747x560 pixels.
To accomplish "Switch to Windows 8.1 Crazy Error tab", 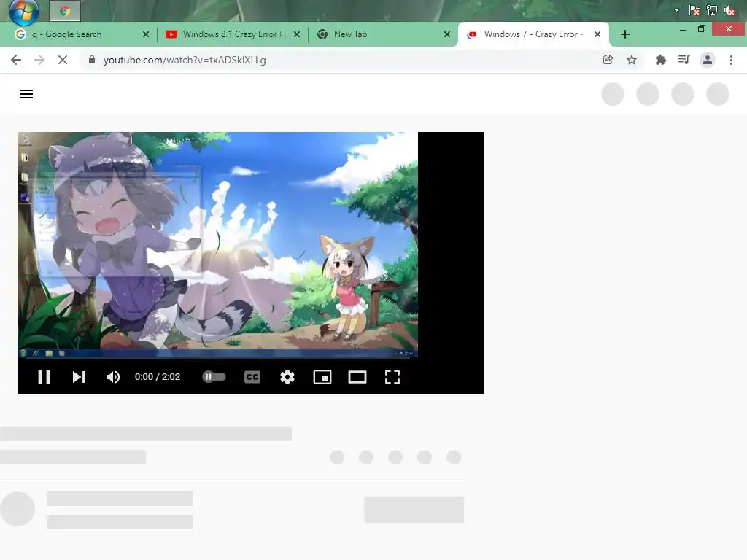I will [x=233, y=34].
